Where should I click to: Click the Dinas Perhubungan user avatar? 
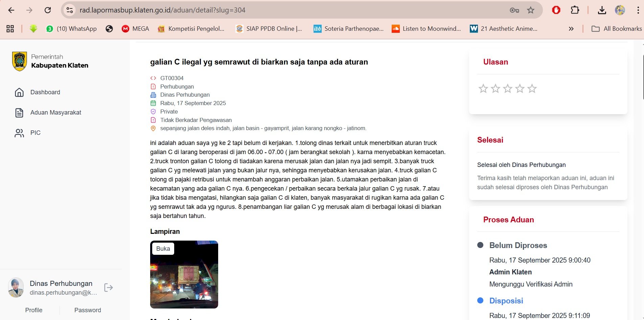[x=16, y=288]
